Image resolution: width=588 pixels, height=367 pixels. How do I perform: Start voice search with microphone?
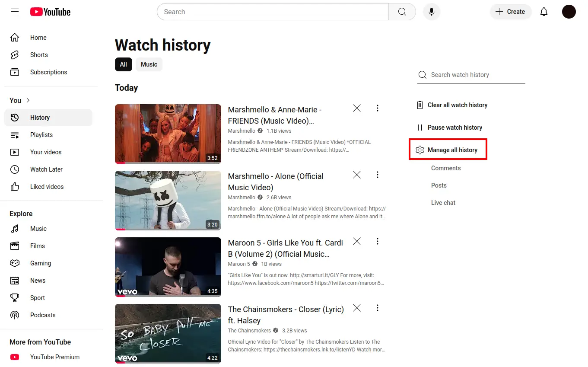tap(432, 12)
